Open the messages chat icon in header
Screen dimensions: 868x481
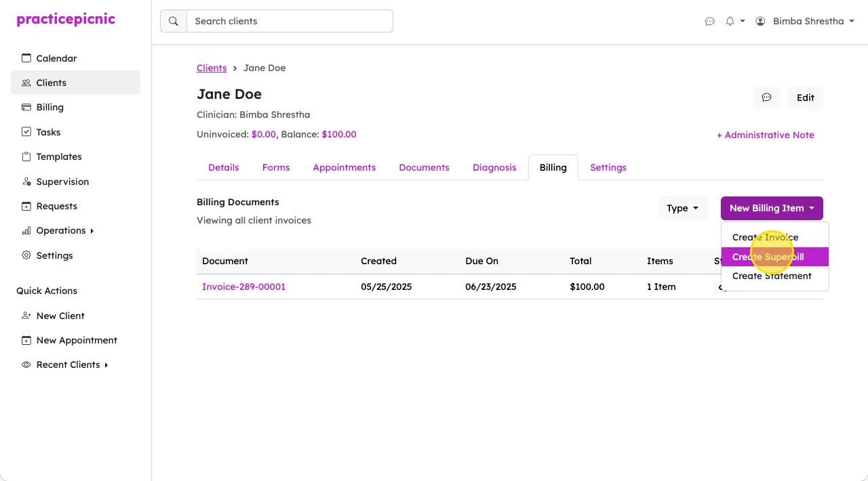click(x=710, y=21)
